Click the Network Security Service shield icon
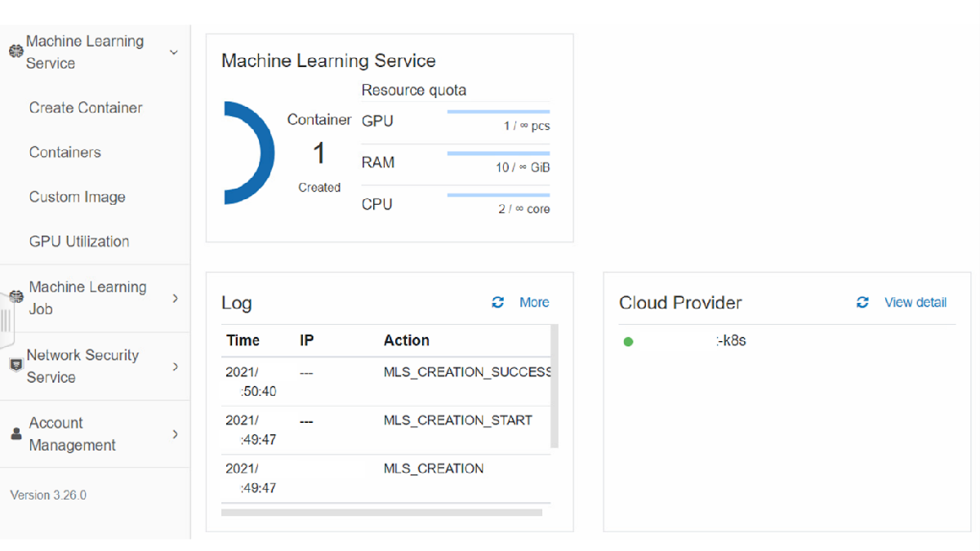The width and height of the screenshot is (980, 551). click(x=15, y=366)
